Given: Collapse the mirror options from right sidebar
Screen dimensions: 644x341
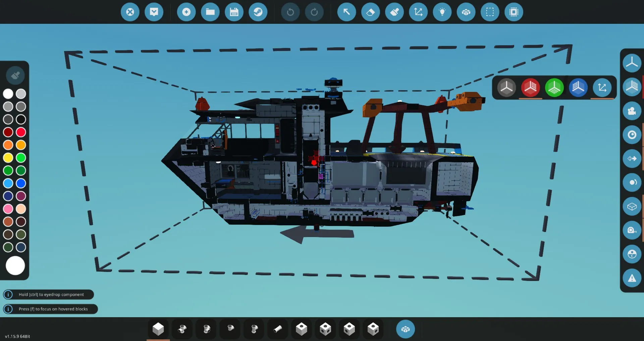Looking at the screenshot, I should click(632, 87).
